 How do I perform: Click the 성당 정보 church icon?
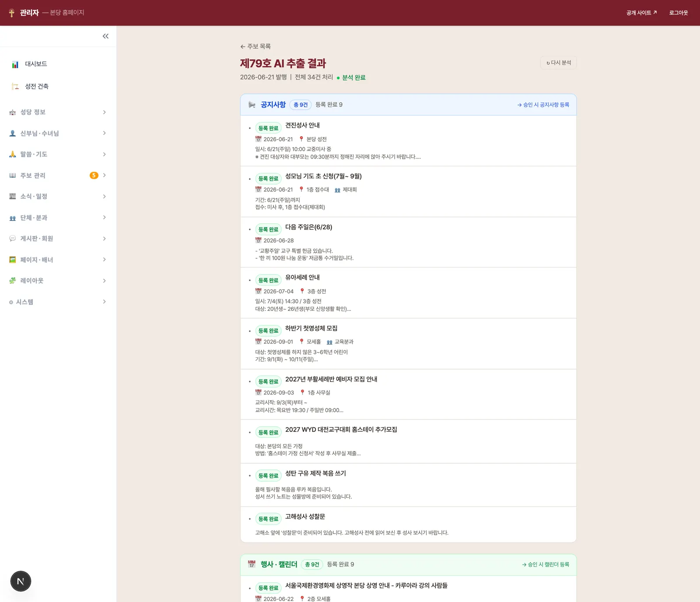point(13,113)
